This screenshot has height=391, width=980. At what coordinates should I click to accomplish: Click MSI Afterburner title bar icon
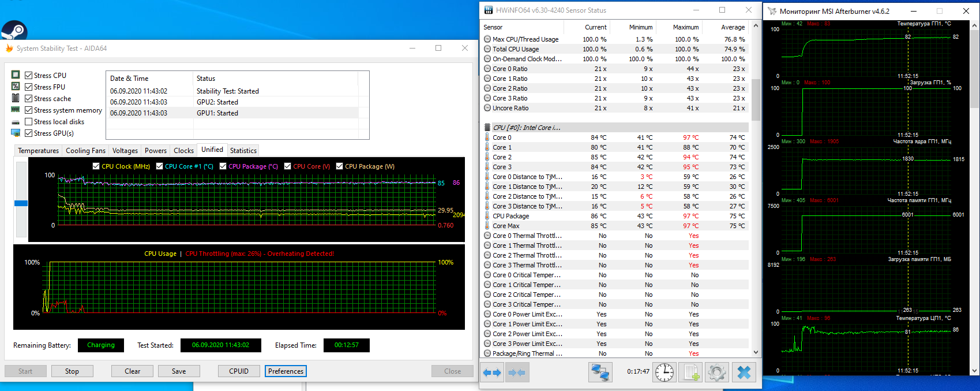(x=771, y=11)
